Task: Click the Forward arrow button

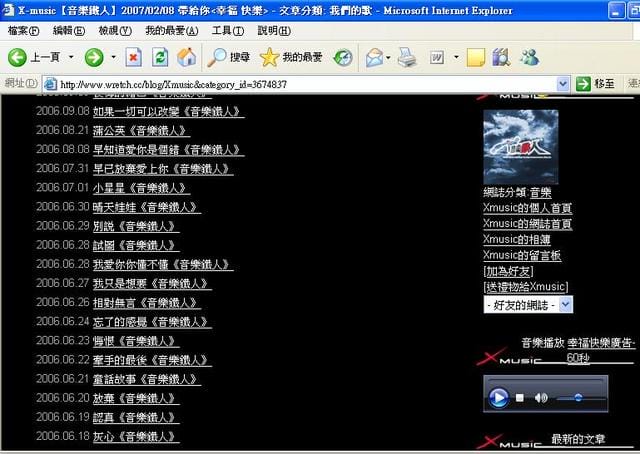Action: point(93,58)
